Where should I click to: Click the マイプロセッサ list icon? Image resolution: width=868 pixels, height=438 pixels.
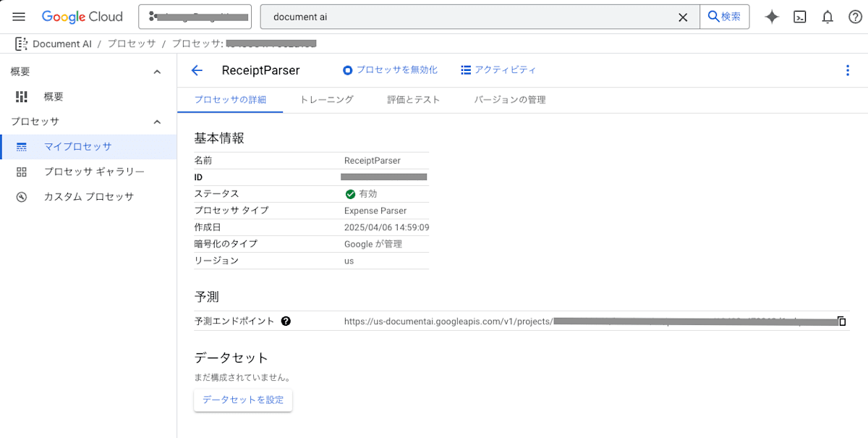tap(22, 147)
